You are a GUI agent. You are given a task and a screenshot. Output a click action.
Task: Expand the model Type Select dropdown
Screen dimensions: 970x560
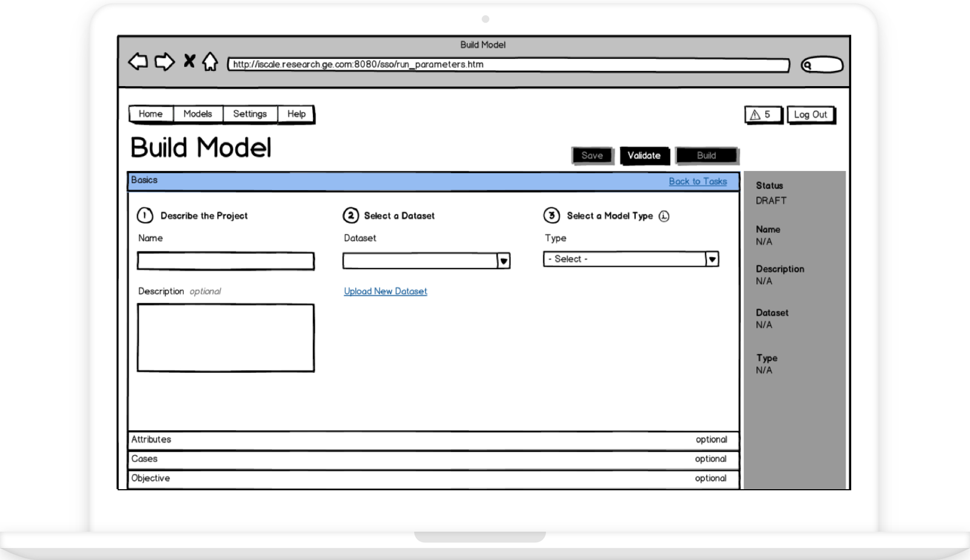click(712, 259)
